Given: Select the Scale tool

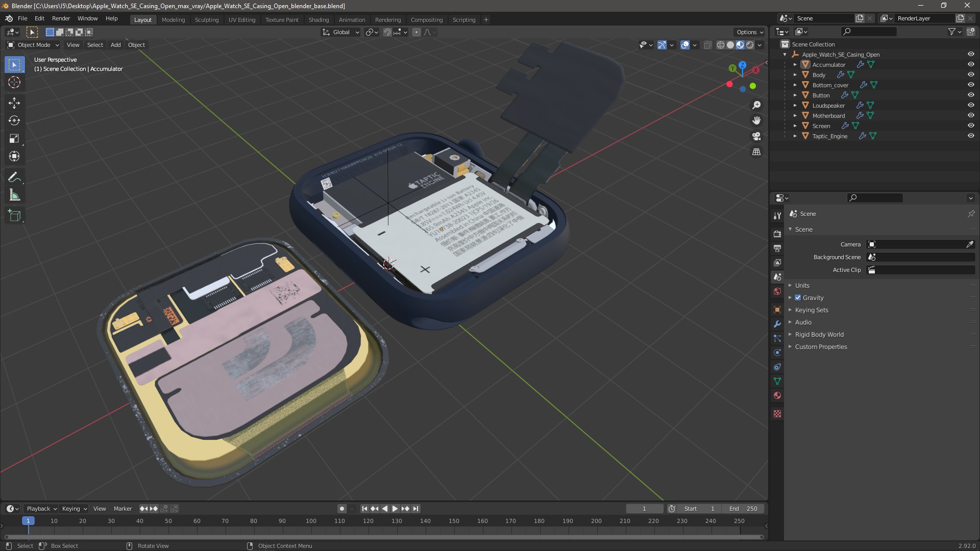Looking at the screenshot, I should (14, 139).
